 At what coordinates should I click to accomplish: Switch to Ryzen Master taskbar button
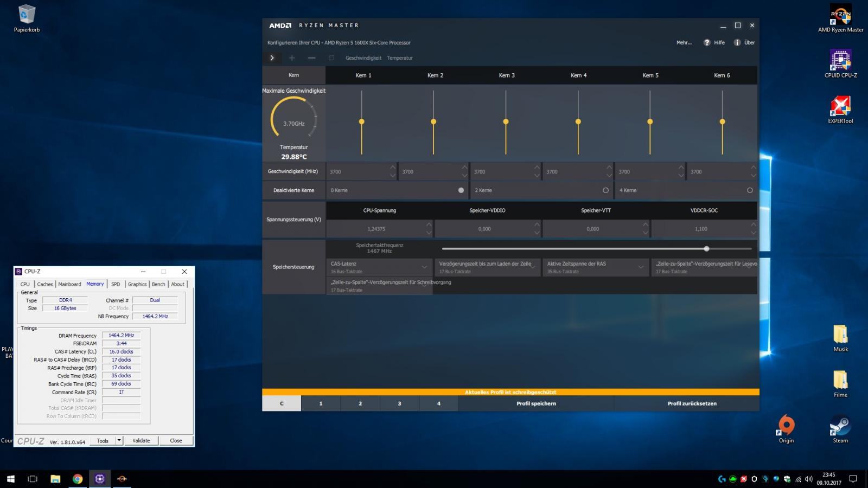(122, 479)
